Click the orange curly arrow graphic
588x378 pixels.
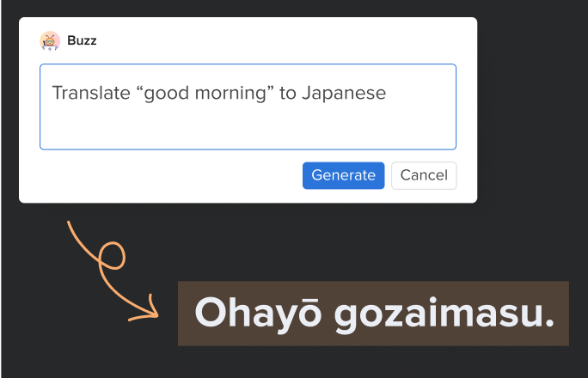click(112, 271)
